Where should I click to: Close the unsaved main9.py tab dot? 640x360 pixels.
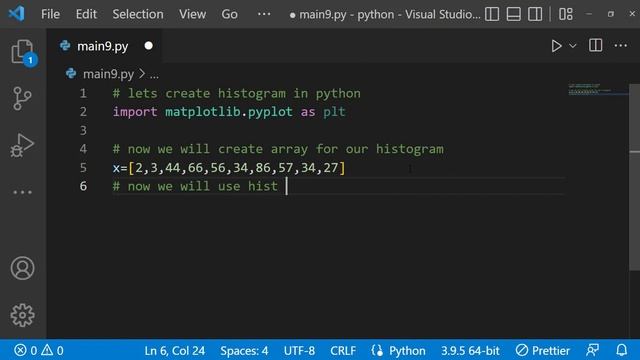[x=149, y=46]
